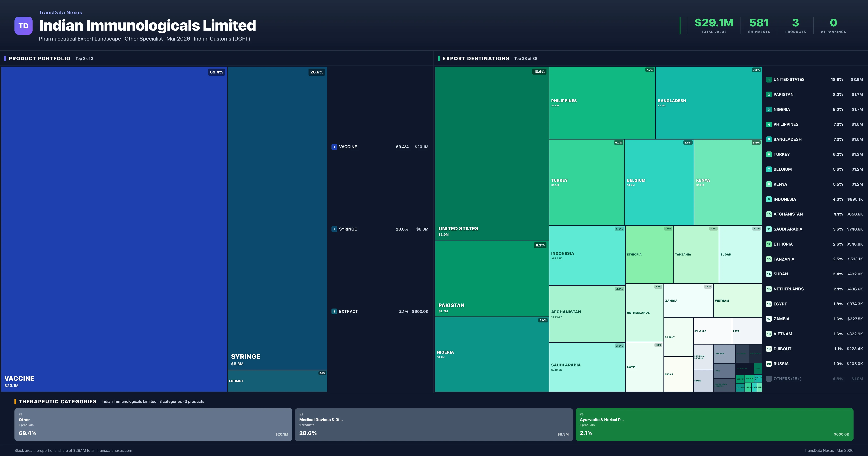This screenshot has width=868, height=456.
Task: Click rank 1 badge beside UNITED STATES
Action: tap(769, 80)
